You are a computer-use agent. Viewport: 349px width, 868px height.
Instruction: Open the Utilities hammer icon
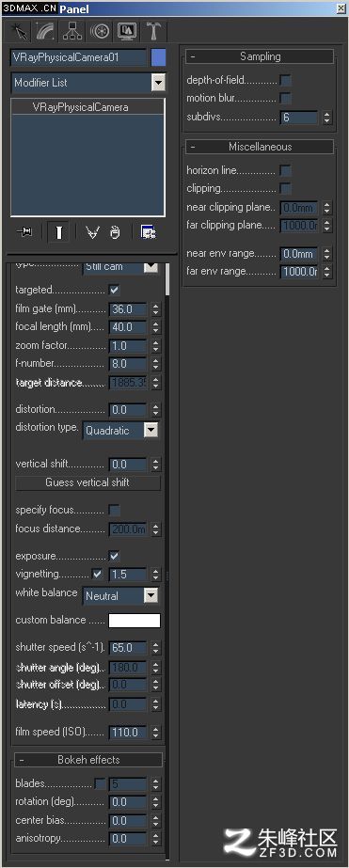pos(153,32)
